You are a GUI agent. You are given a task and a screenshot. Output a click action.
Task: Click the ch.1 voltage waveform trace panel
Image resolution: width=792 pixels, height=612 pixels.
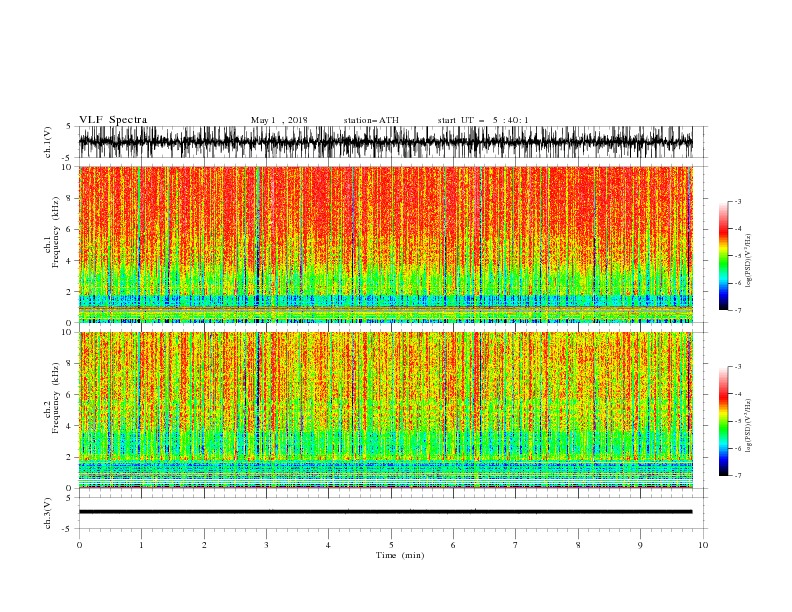coord(385,142)
